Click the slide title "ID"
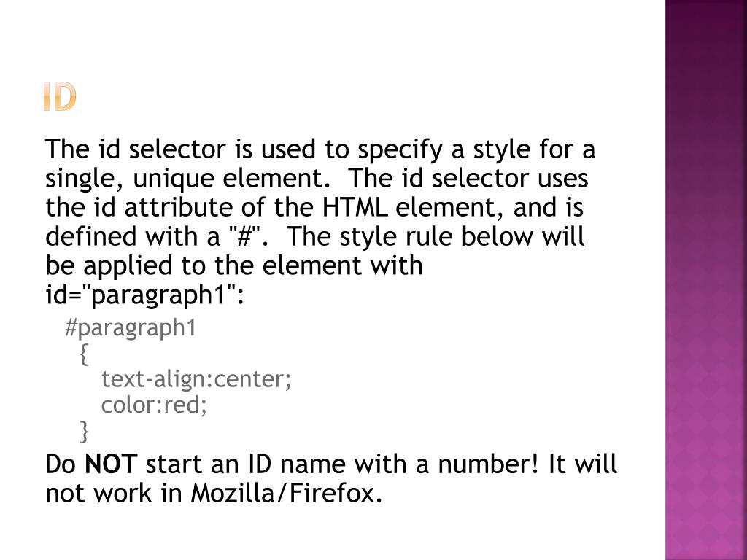The image size is (747, 560). pyautogui.click(x=59, y=98)
